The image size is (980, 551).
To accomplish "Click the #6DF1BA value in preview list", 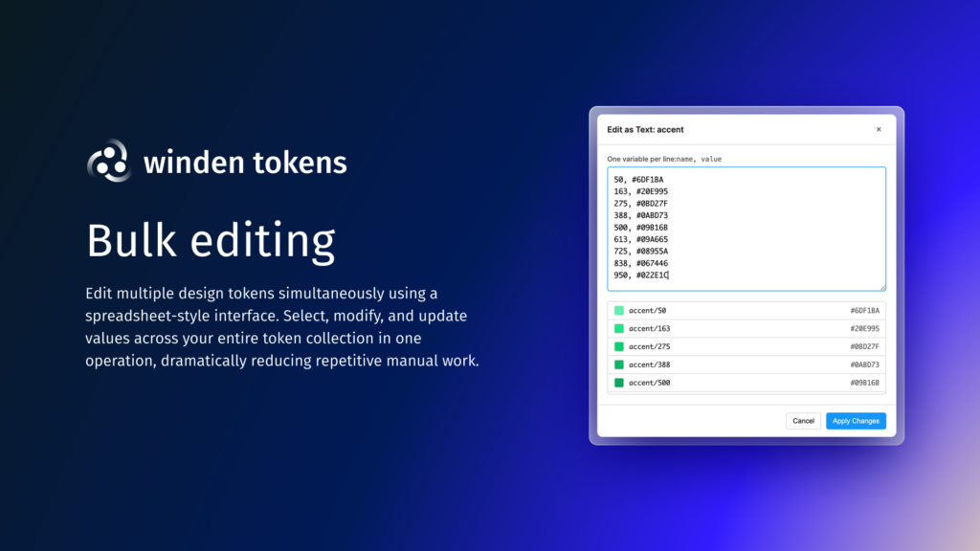I will [864, 311].
